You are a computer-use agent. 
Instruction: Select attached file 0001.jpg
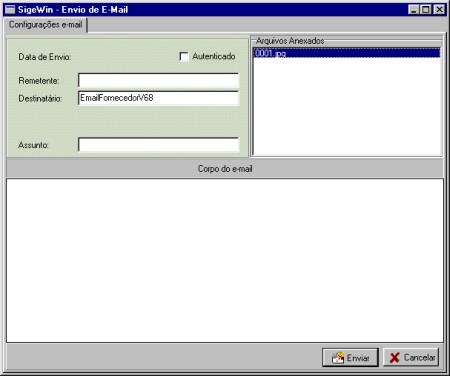pyautogui.click(x=346, y=53)
